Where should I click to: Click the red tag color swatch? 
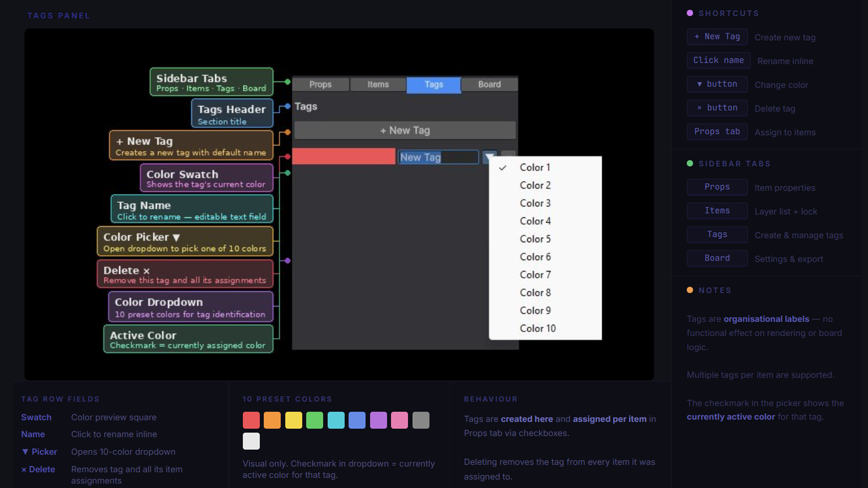click(344, 156)
